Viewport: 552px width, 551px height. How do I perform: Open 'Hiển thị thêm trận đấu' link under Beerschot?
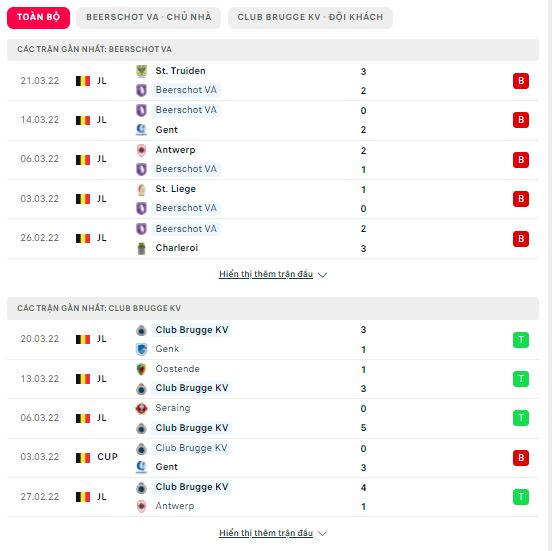[x=266, y=274]
